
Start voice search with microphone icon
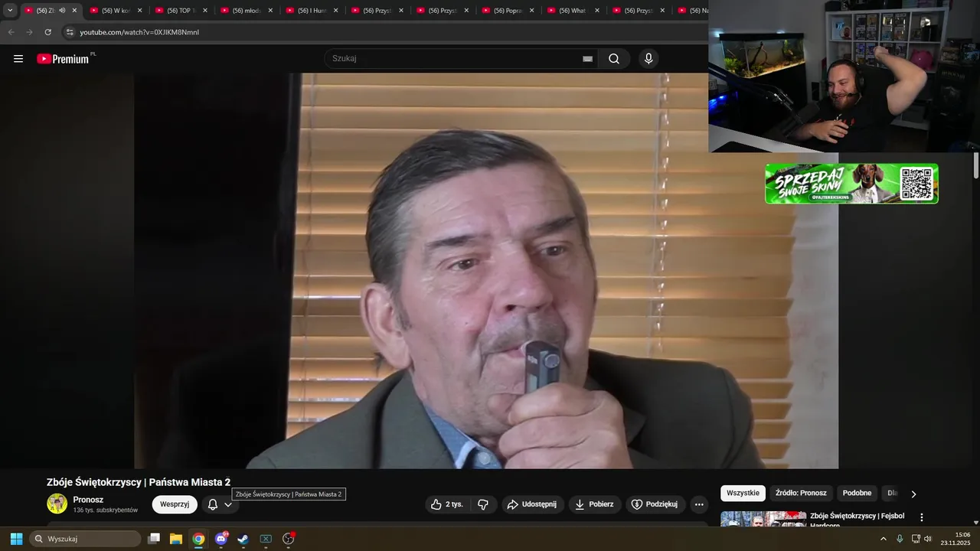point(648,59)
